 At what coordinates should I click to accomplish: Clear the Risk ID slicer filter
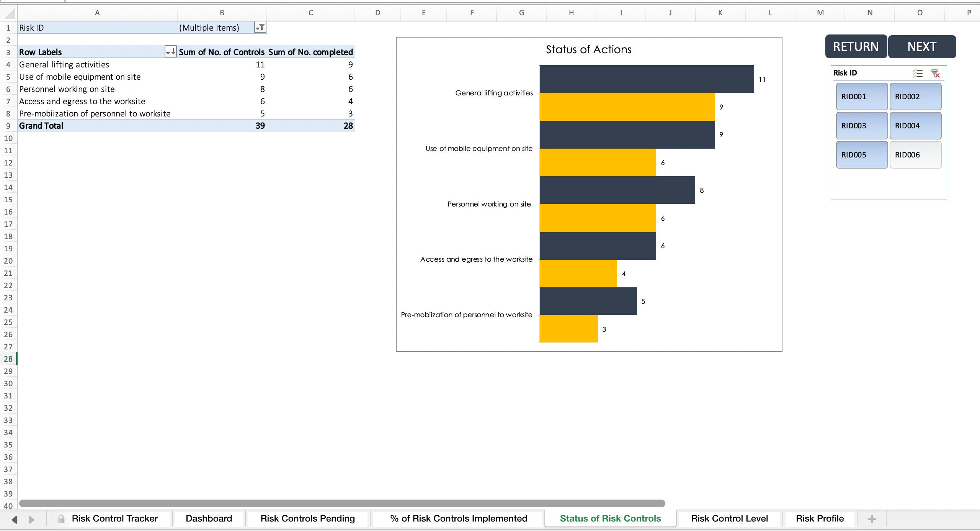coord(936,74)
